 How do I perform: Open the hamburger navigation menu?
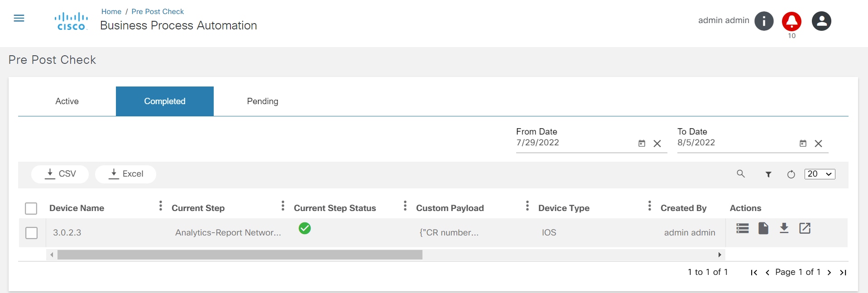click(x=19, y=19)
